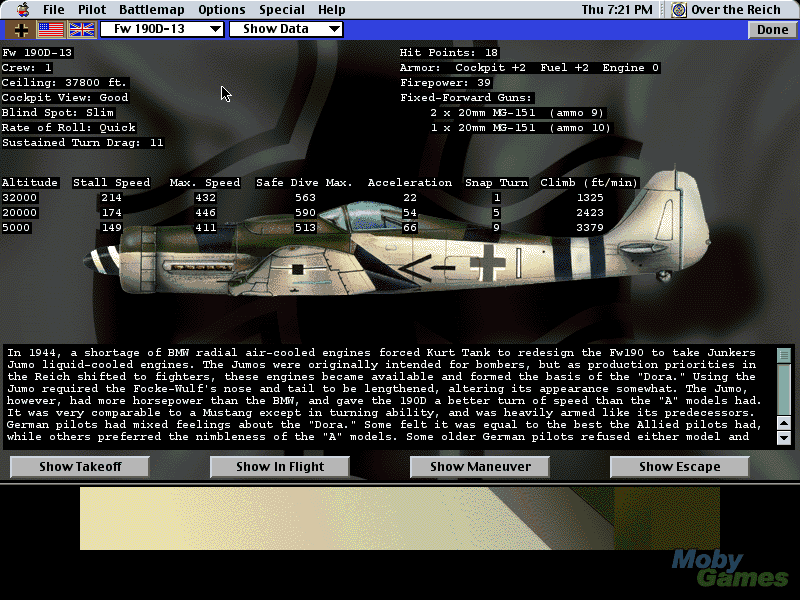The height and width of the screenshot is (600, 800).
Task: Click the 'Stall Speed' column header
Action: [111, 183]
